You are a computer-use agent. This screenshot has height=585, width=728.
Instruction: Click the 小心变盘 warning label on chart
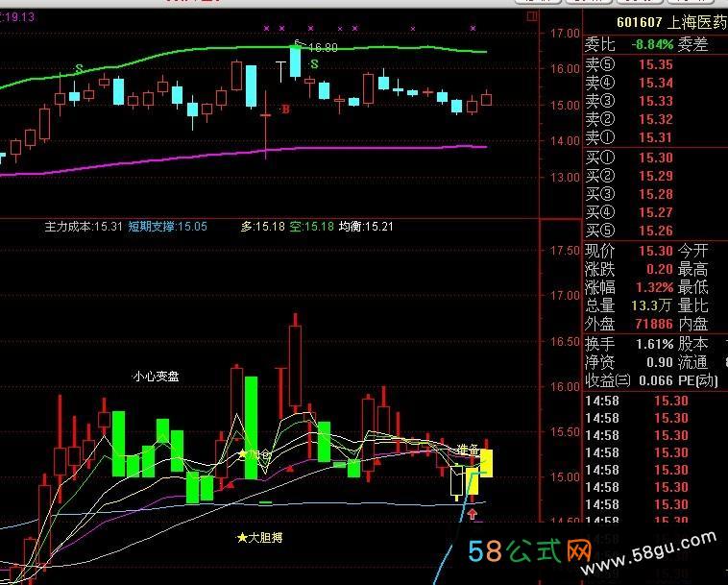point(156,377)
